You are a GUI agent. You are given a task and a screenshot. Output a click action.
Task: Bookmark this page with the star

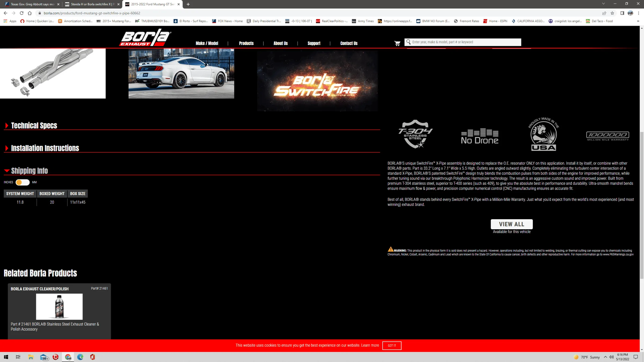coord(612,13)
